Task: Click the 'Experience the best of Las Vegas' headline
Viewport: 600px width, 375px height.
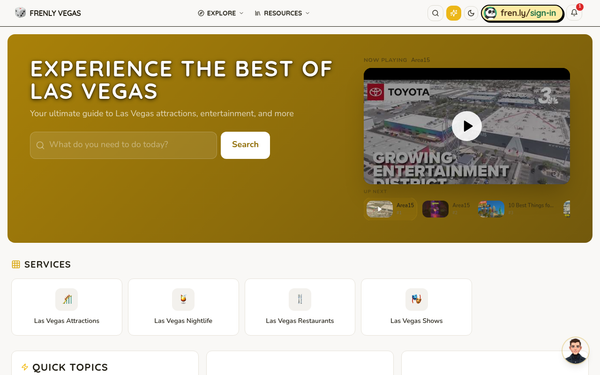Action: pyautogui.click(x=181, y=80)
